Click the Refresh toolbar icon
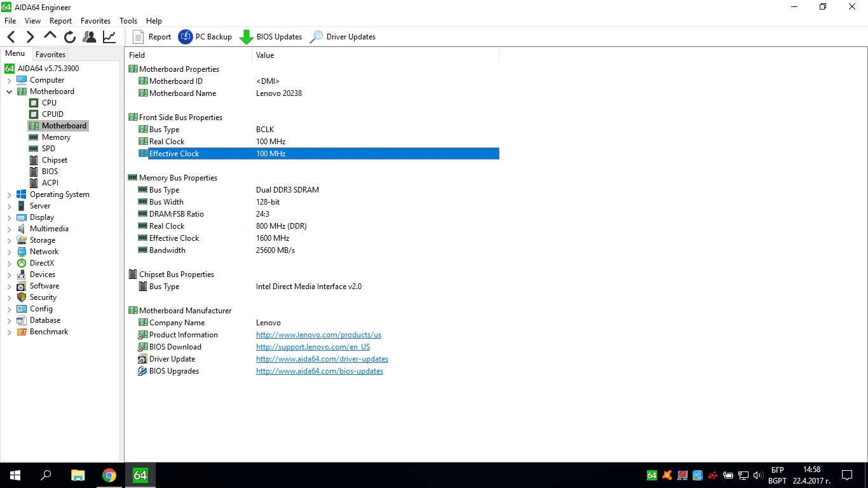Viewport: 868px width, 488px height. click(x=70, y=37)
